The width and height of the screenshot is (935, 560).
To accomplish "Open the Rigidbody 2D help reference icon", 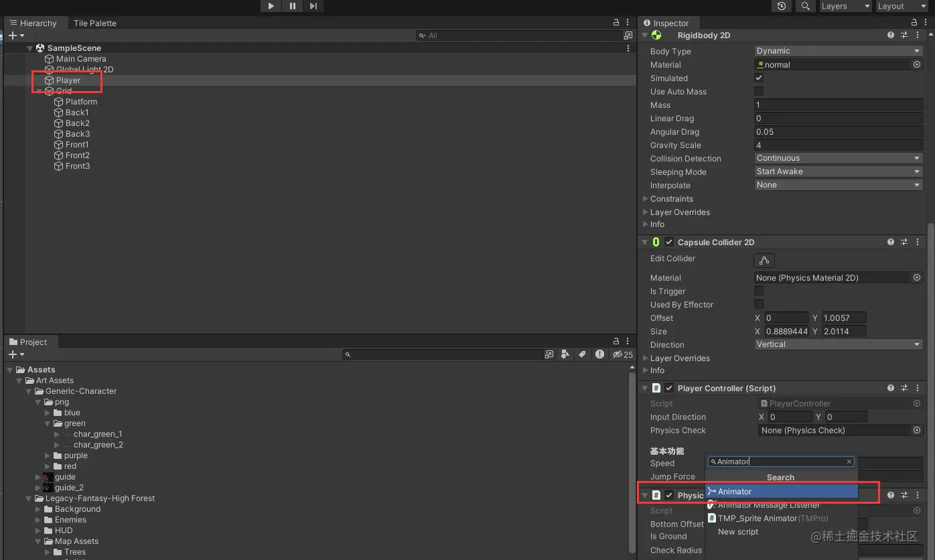I will click(x=891, y=35).
